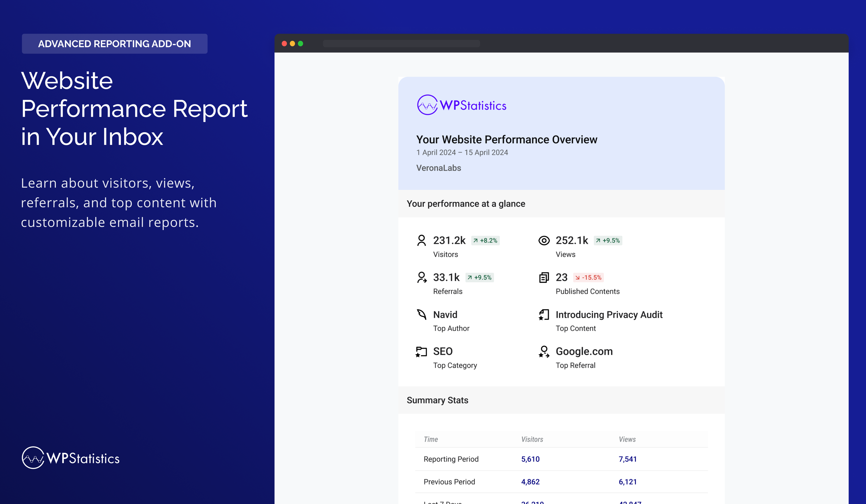Click the Views column header in table
Screen dimensions: 866x504
627,439
